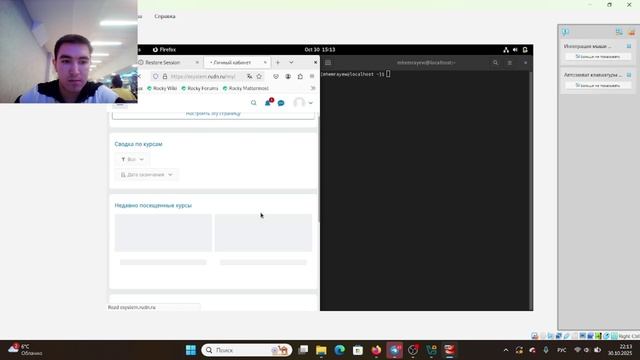Show more bookmarks overflow chevron
This screenshot has width=640, height=360.
[x=313, y=88]
